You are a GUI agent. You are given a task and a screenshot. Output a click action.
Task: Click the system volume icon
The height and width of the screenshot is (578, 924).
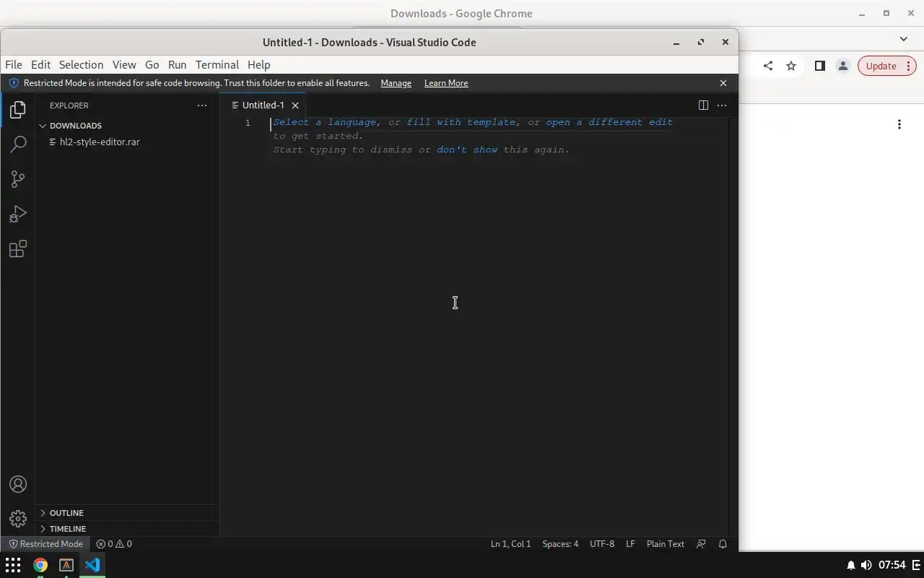pos(866,565)
